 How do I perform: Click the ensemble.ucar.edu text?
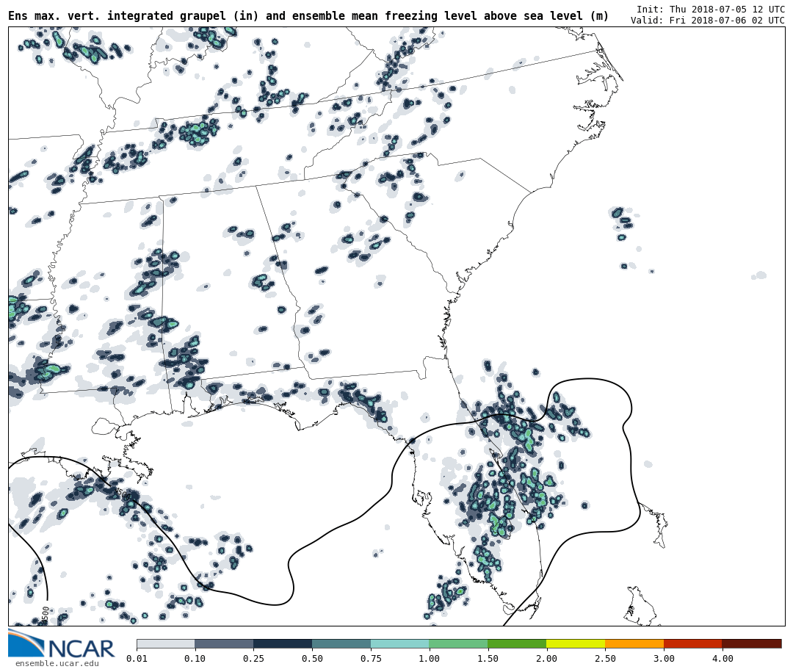click(57, 663)
